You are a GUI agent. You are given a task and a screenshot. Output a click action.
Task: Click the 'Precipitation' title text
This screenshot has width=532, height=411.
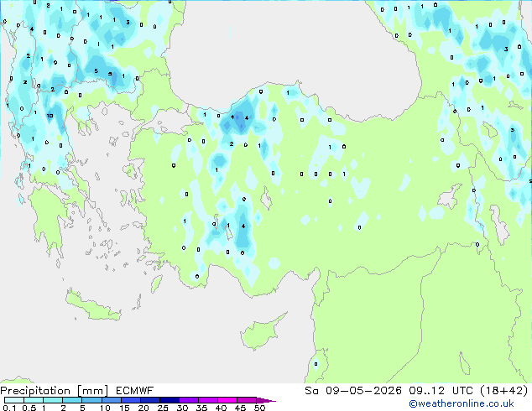pyautogui.click(x=35, y=391)
